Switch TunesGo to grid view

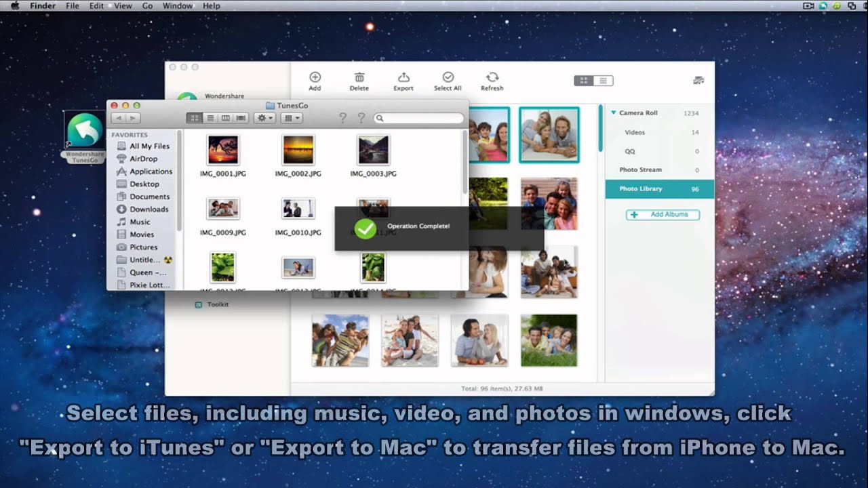pos(584,81)
